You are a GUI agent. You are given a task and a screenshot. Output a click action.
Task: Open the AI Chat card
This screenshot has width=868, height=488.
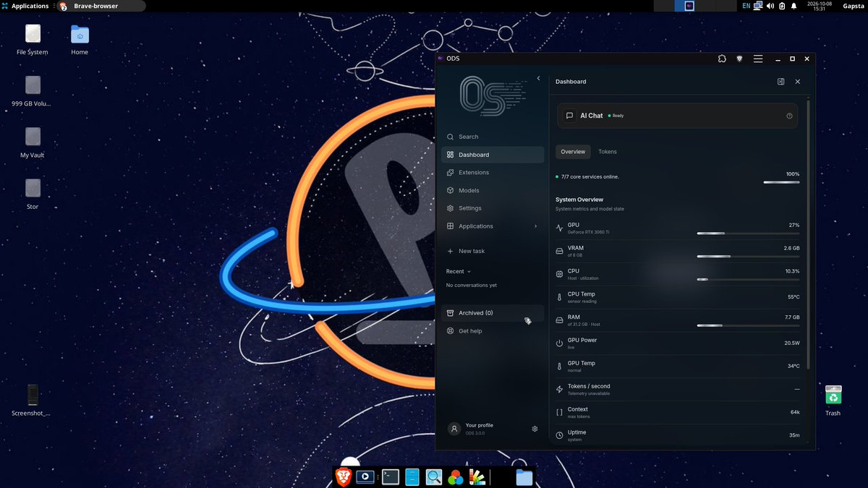pos(677,116)
